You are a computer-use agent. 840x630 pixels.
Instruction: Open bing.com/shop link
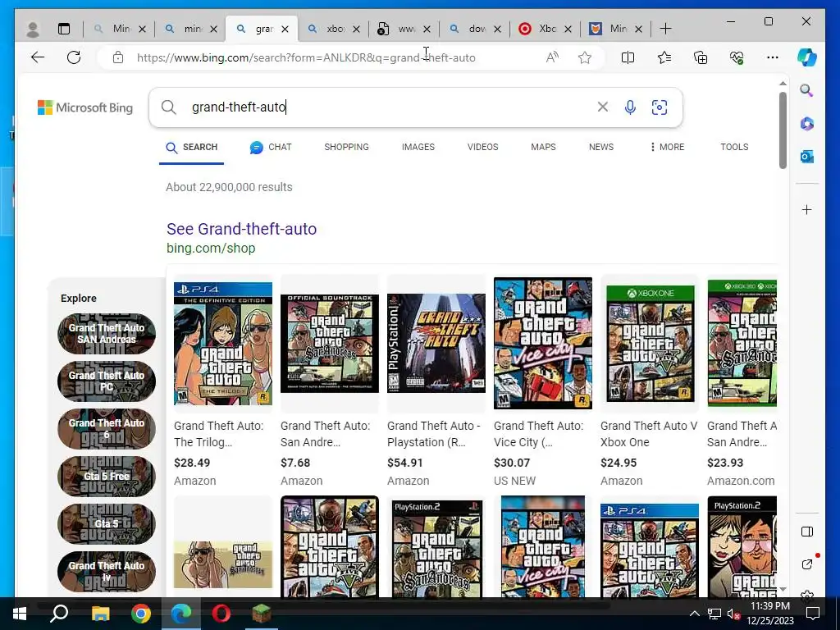(211, 248)
